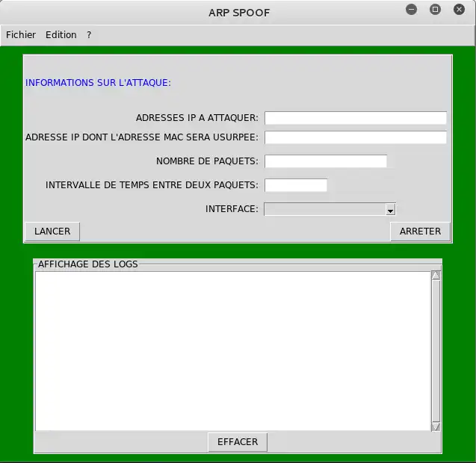Click the NOMBRE DE PAQUETS label
Viewport: 476px width, 463px height.
pos(207,161)
